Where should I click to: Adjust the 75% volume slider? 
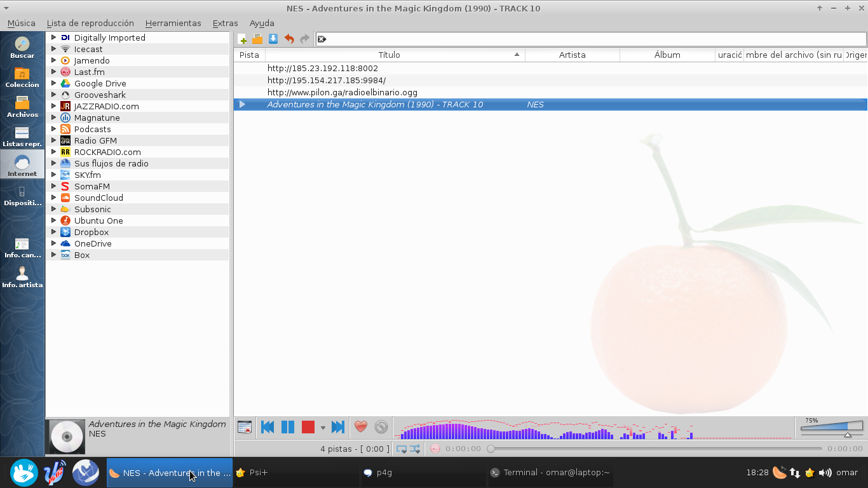tap(832, 428)
